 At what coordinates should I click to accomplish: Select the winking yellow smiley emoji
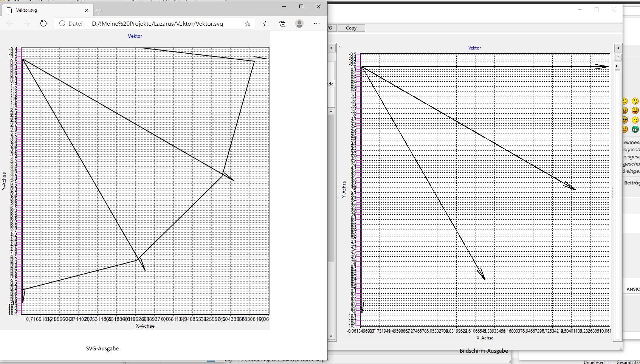pos(635,120)
